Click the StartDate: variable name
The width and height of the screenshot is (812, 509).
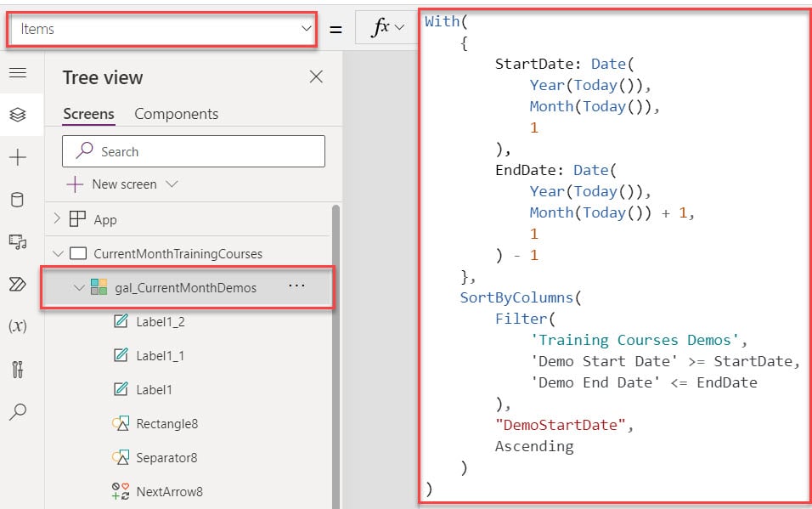pos(539,64)
